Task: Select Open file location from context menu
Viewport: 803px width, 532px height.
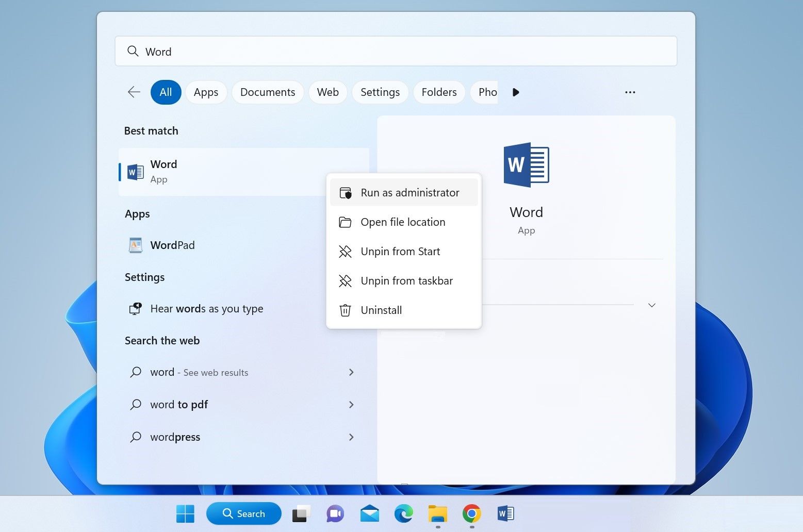Action: pyautogui.click(x=403, y=222)
